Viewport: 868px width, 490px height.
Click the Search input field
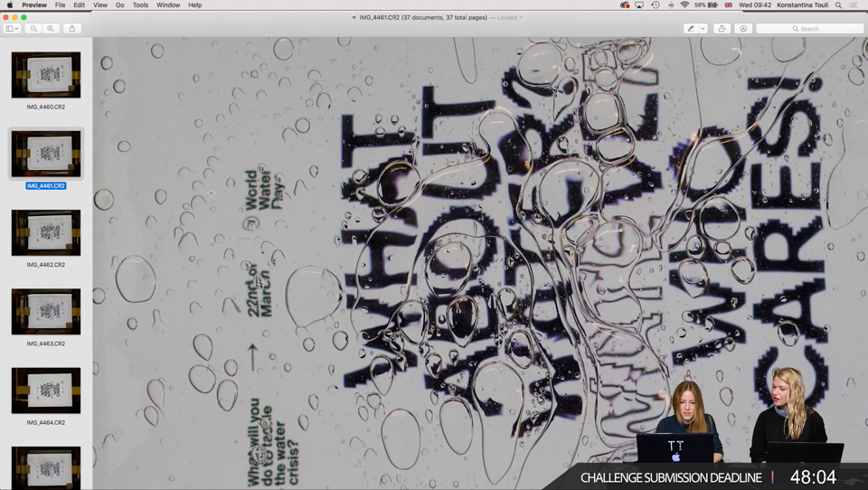[x=808, y=28]
